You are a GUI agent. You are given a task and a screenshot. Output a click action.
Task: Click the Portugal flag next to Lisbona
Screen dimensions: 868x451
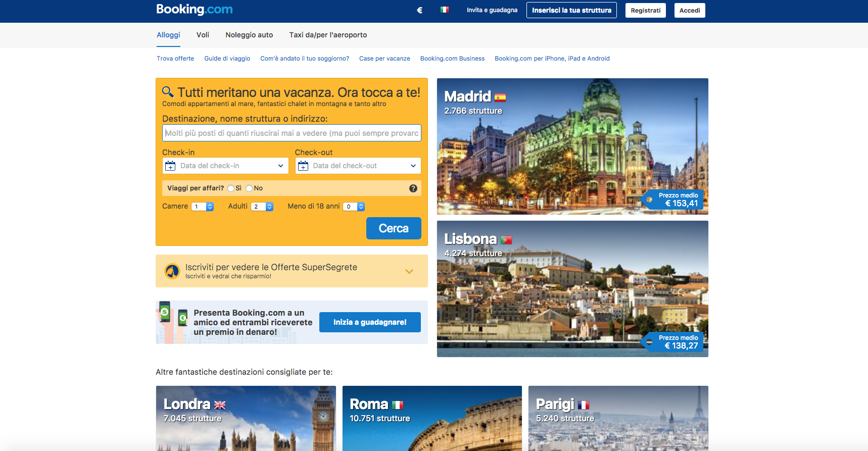[506, 240]
